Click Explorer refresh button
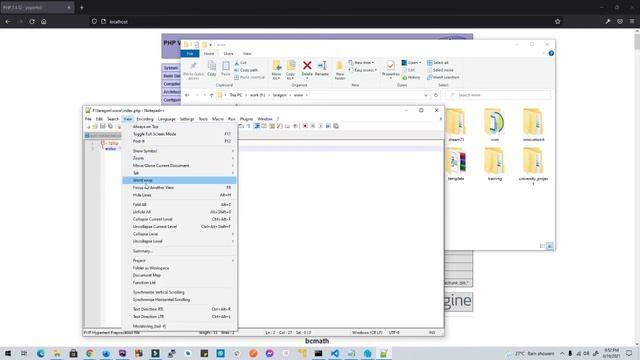640x360 pixels. tap(436, 95)
